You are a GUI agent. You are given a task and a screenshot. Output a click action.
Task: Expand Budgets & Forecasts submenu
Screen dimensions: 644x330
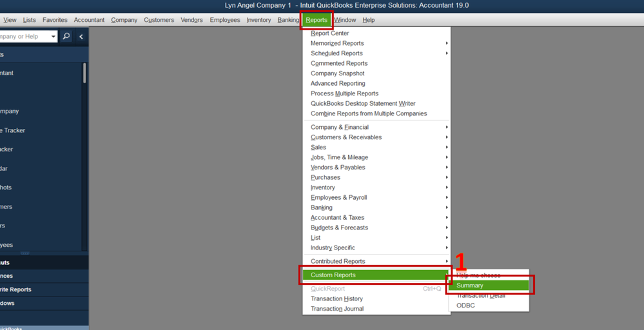376,228
